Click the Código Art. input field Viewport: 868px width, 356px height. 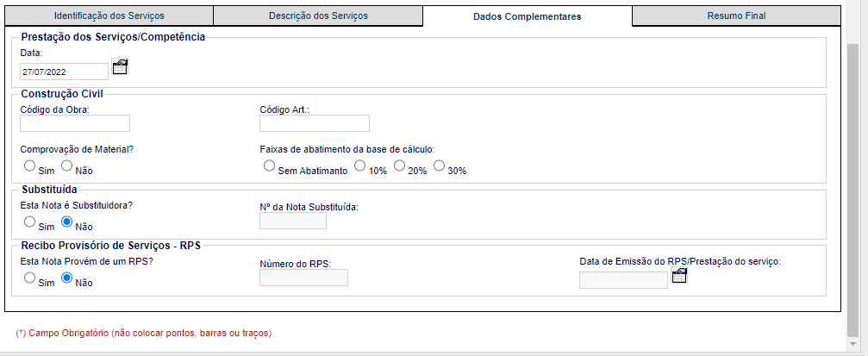[x=315, y=123]
